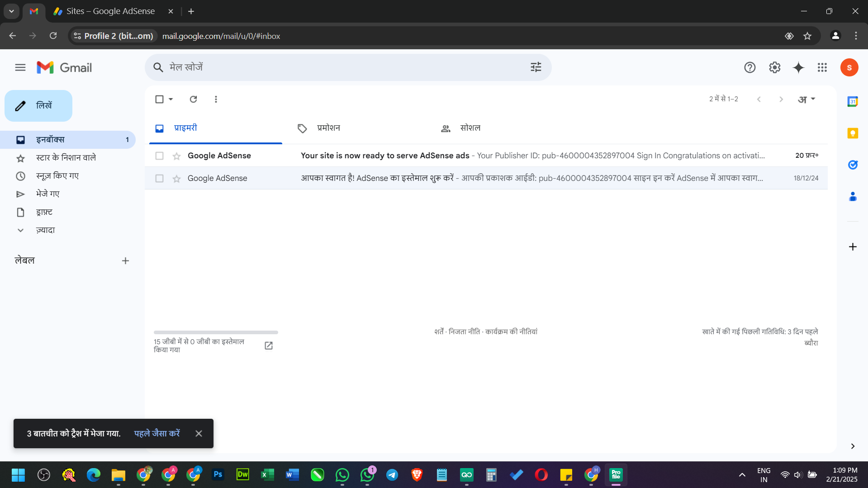Click the browser address bar URL

pyautogui.click(x=221, y=36)
